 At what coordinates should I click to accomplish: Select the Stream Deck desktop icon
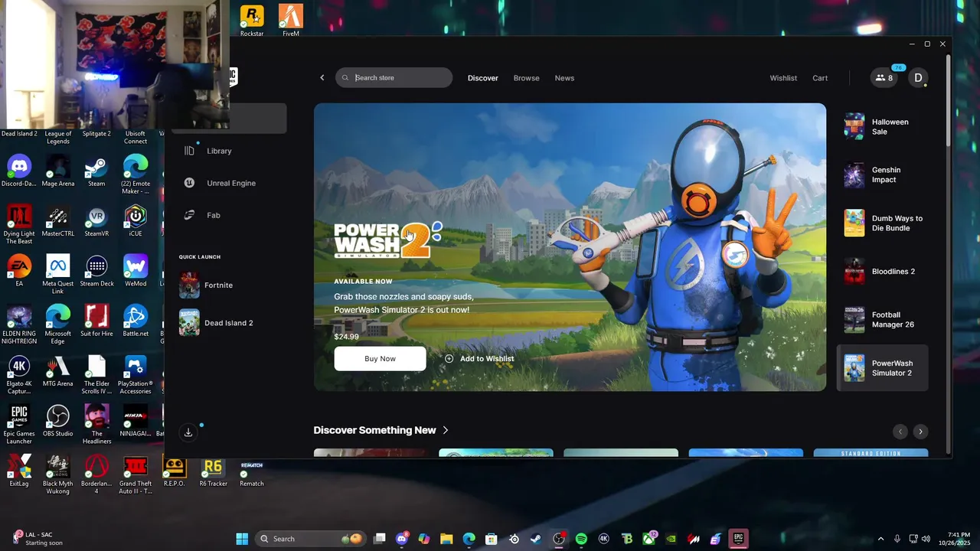tap(96, 271)
